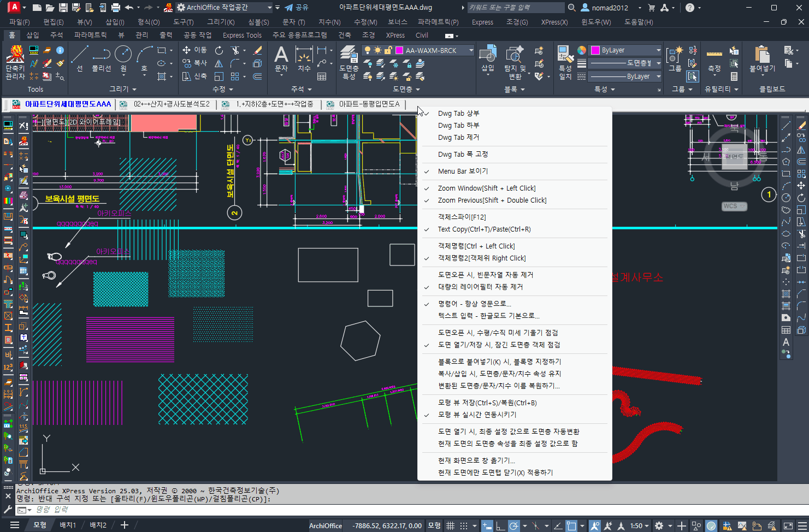Switch to drawing tab 아파트-동평입면도A
Viewport: 809px width, 532px height.
[369, 104]
